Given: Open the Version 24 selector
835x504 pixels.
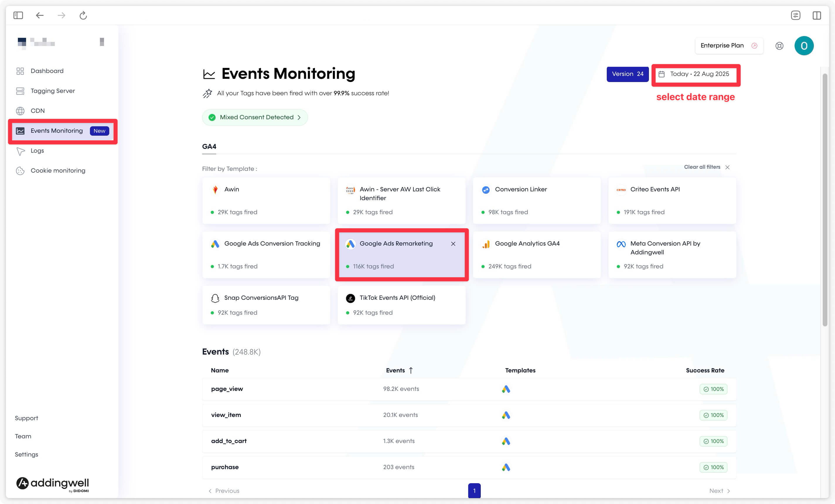Looking at the screenshot, I should 627,74.
